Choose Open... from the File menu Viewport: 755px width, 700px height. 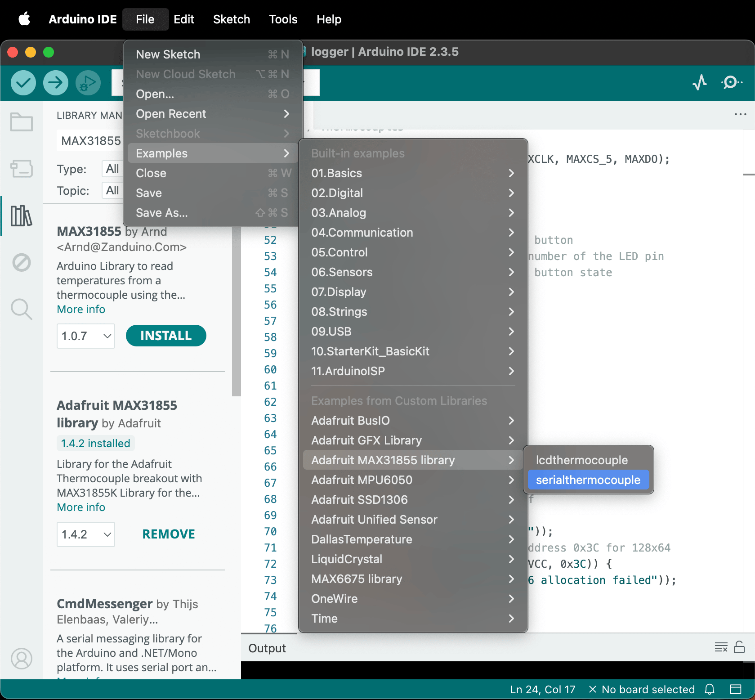213,94
